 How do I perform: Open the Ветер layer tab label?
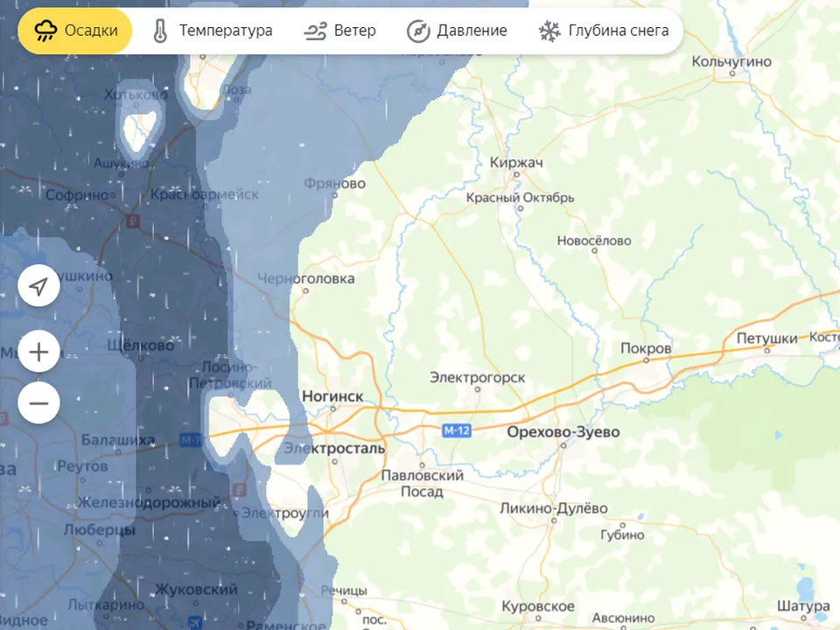point(355,31)
